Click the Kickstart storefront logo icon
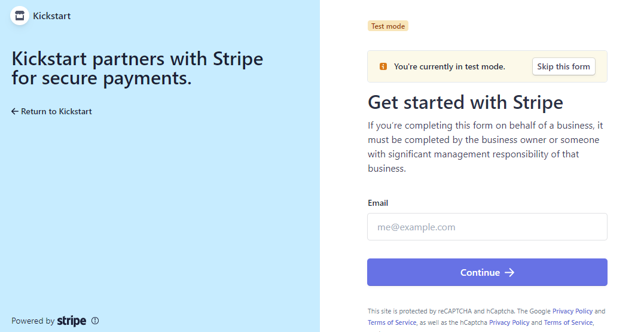 tap(19, 16)
